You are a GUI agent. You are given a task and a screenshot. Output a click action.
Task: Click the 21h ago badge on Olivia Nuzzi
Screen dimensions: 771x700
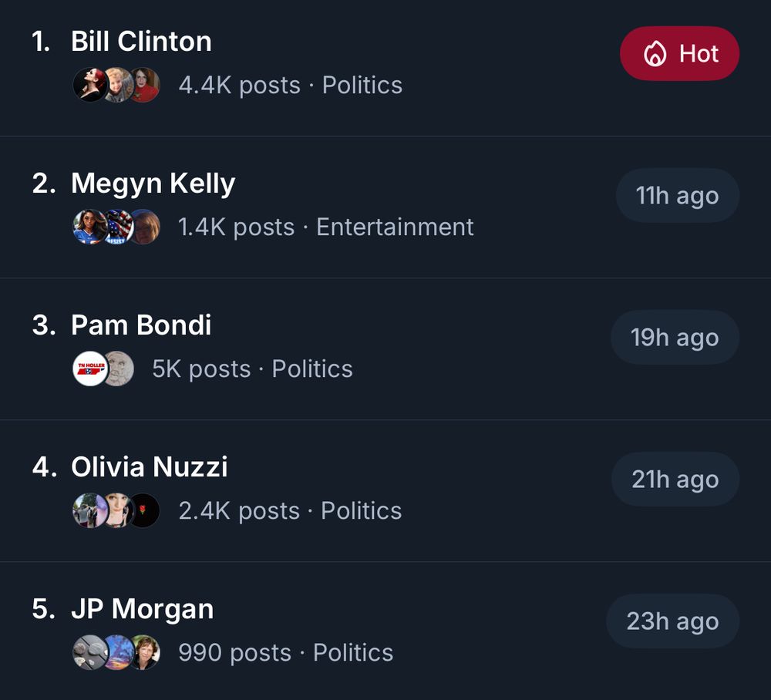point(675,480)
